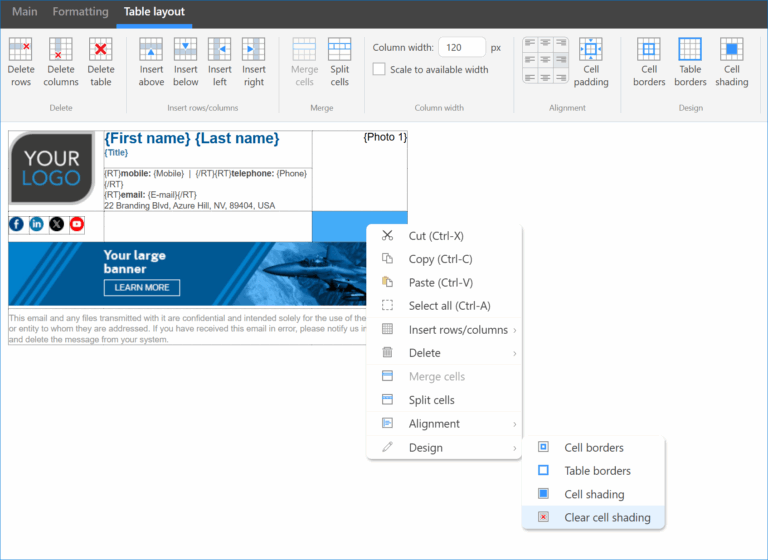Viewport: 768px width, 560px height.
Task: Choose Cut (Ctrl-X) from context menu
Action: tap(444, 236)
